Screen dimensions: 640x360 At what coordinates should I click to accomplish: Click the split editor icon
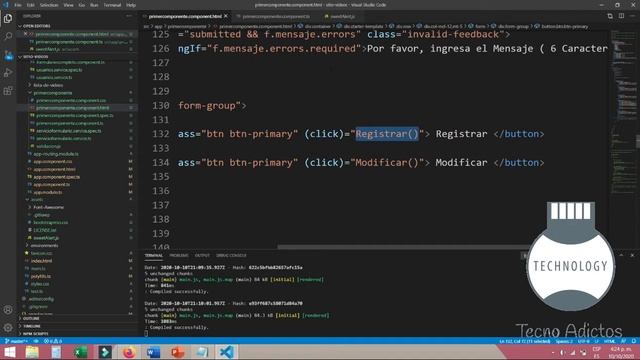click(x=621, y=16)
